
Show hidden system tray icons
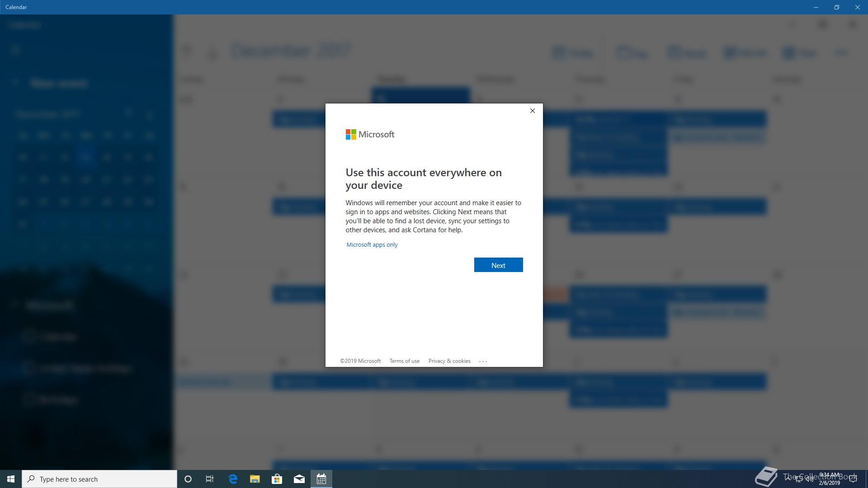787,479
